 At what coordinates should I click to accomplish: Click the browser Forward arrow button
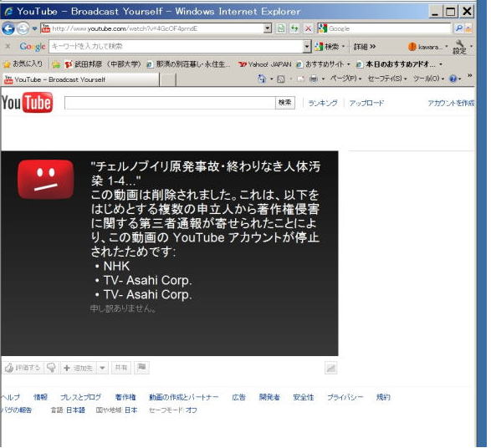(23, 28)
